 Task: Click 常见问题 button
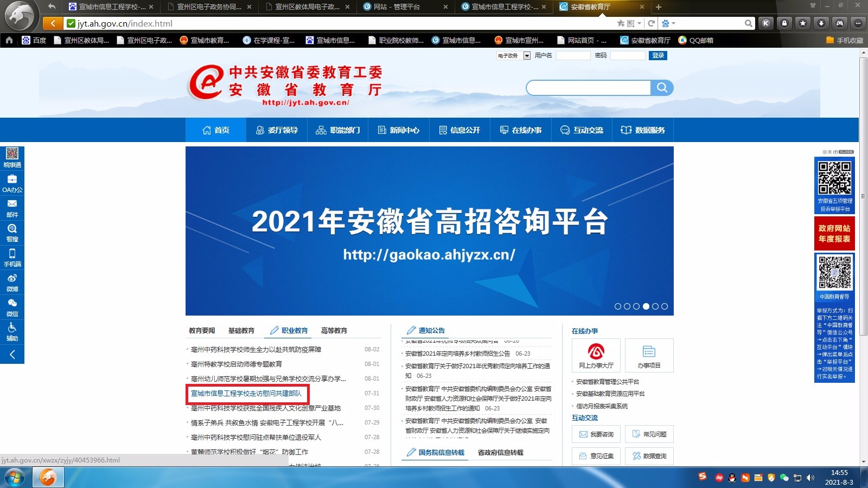[649, 434]
